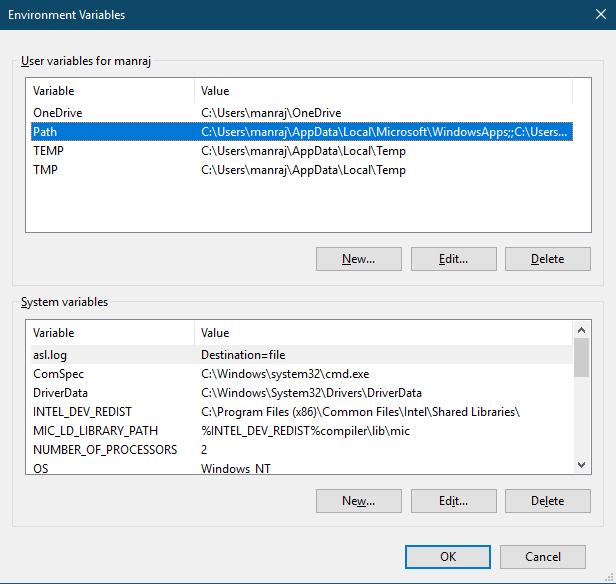This screenshot has height=584, width=616.
Task: Select the INTEL_DEV_REDIST system variable
Action: pyautogui.click(x=302, y=412)
